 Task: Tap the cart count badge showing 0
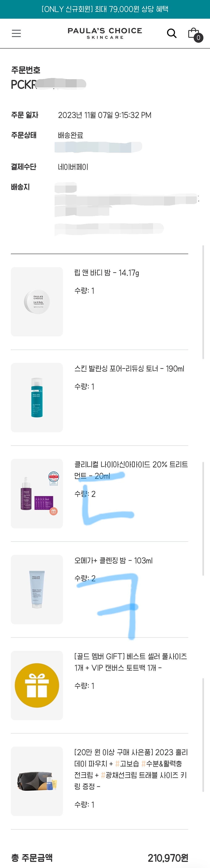(x=198, y=38)
